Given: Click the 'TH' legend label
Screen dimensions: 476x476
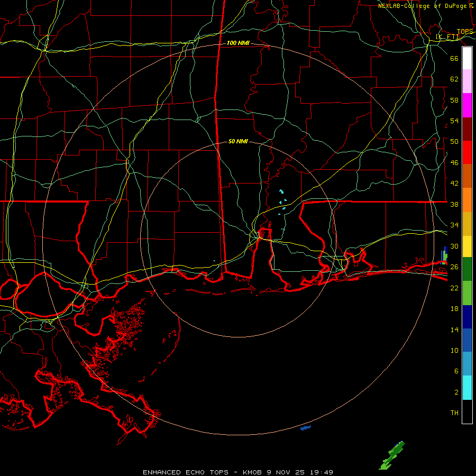Looking at the screenshot, I should click(x=454, y=413).
